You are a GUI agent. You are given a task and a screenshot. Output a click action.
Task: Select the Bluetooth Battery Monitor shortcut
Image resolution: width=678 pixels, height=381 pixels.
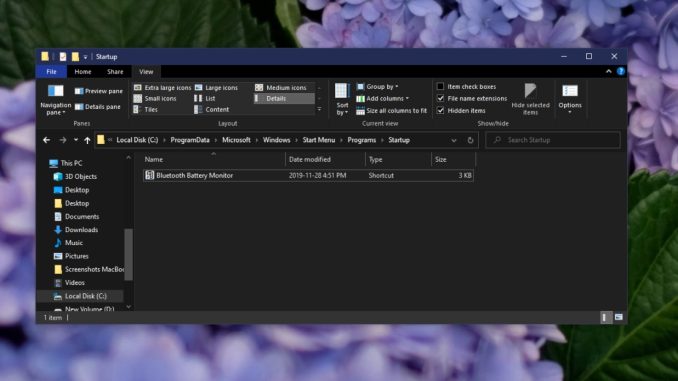308,176
